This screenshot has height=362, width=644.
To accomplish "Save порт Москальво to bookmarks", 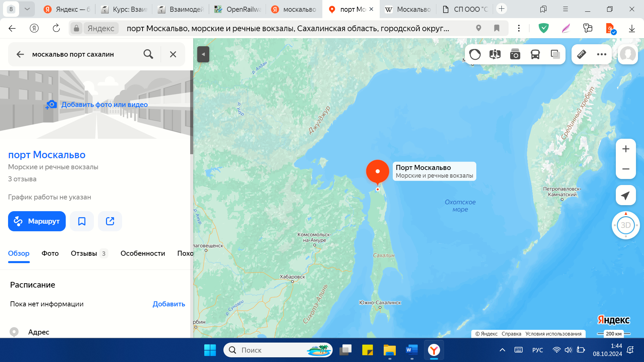I will pyautogui.click(x=82, y=221).
